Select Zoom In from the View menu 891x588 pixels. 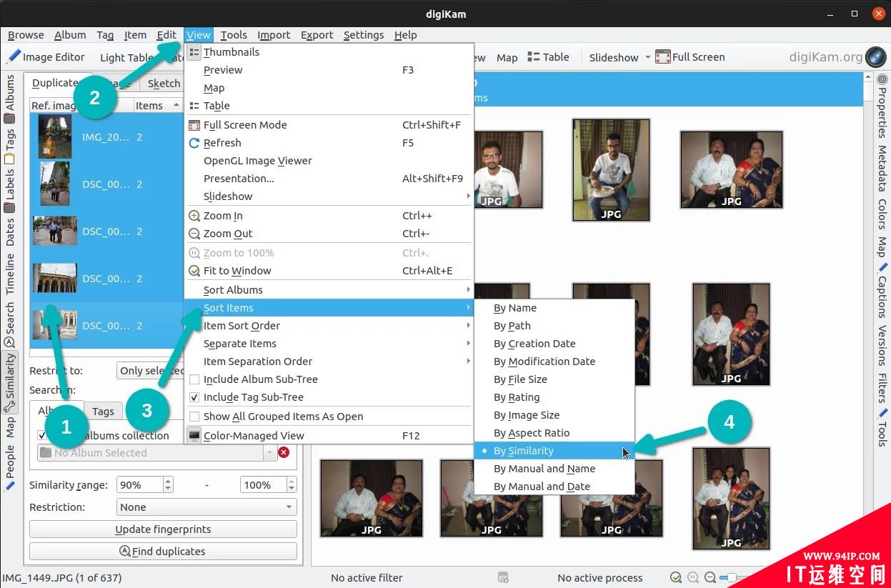[x=329, y=216]
